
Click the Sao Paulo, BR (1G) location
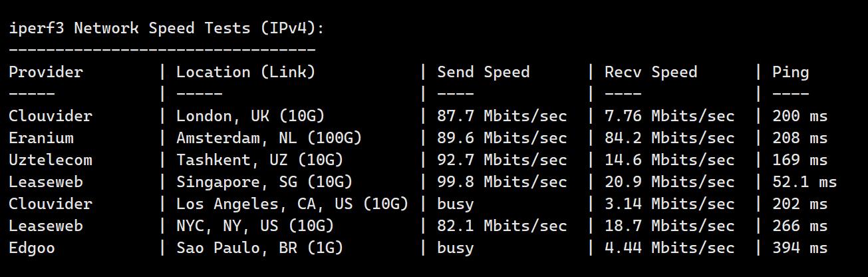(259, 248)
